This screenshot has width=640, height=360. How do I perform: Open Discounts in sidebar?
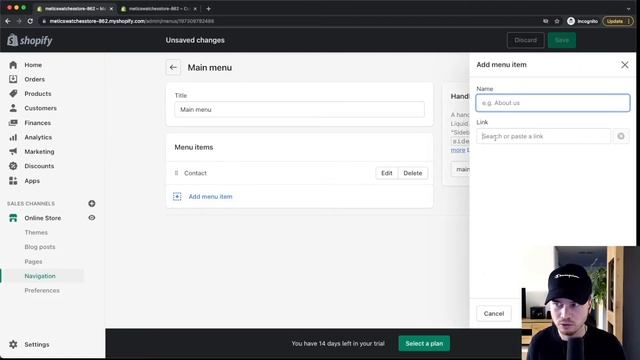(x=39, y=166)
